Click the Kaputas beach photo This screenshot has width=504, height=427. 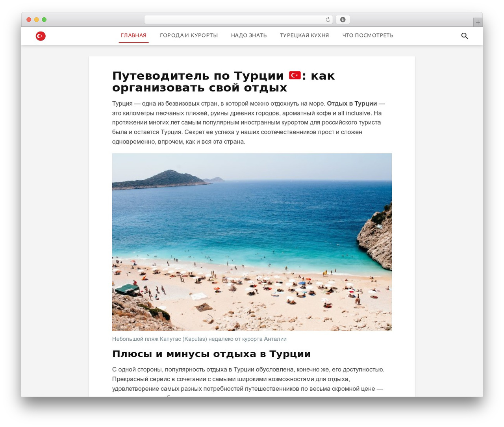(x=252, y=242)
